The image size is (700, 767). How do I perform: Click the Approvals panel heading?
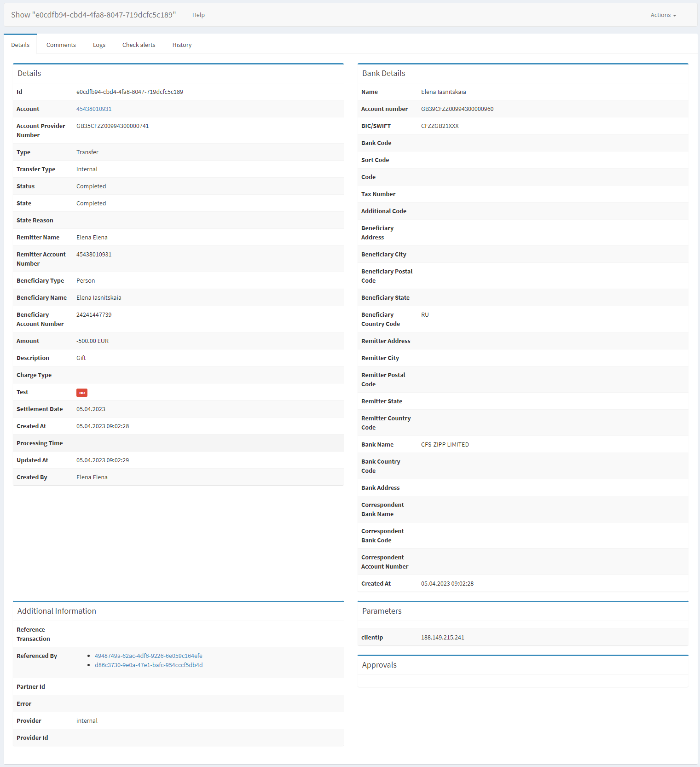[x=379, y=665]
